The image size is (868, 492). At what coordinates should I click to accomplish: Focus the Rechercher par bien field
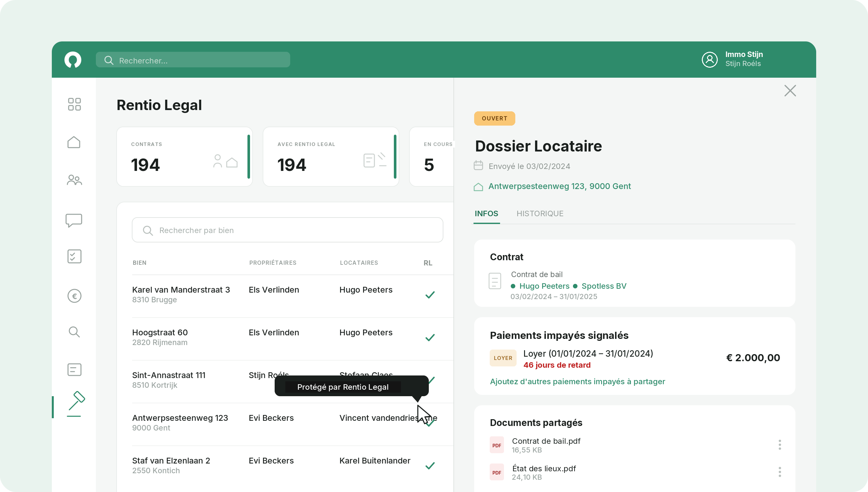coord(288,230)
